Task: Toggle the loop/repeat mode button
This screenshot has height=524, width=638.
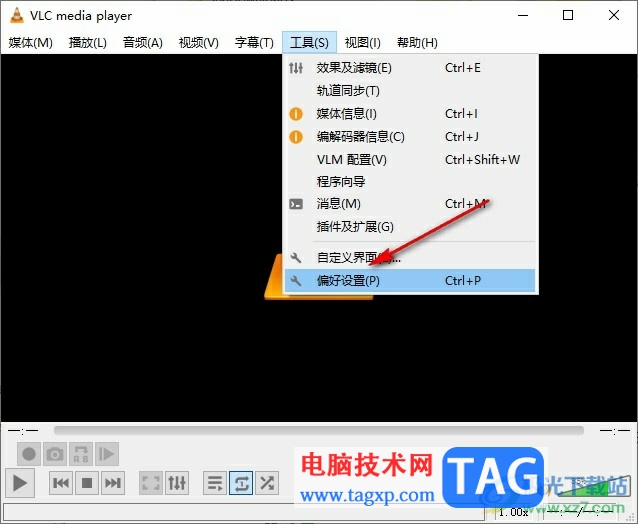Action: [241, 483]
